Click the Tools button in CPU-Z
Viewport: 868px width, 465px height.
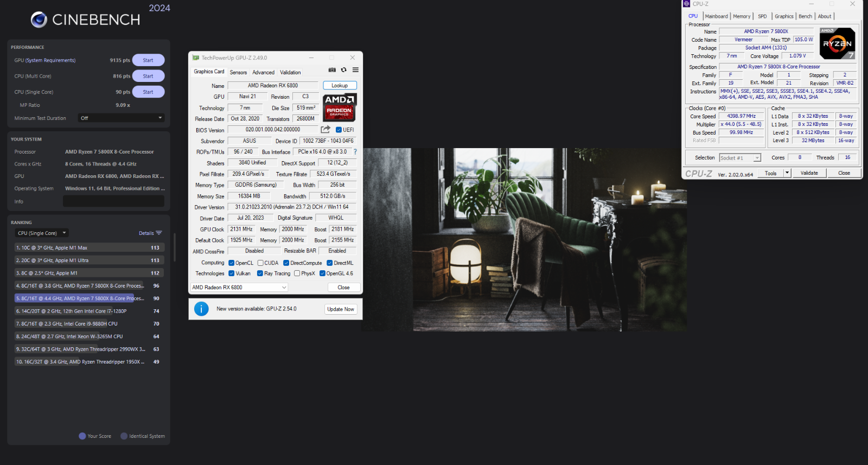(770, 173)
